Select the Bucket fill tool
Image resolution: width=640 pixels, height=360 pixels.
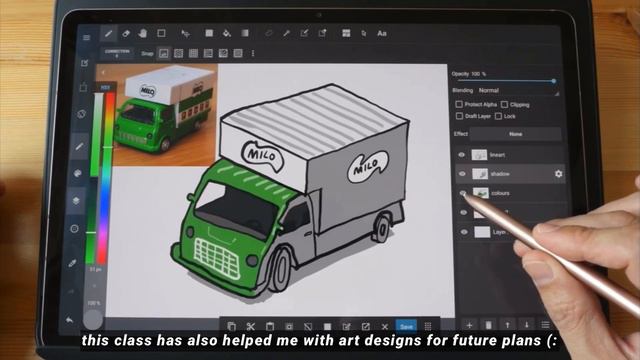[x=227, y=33]
